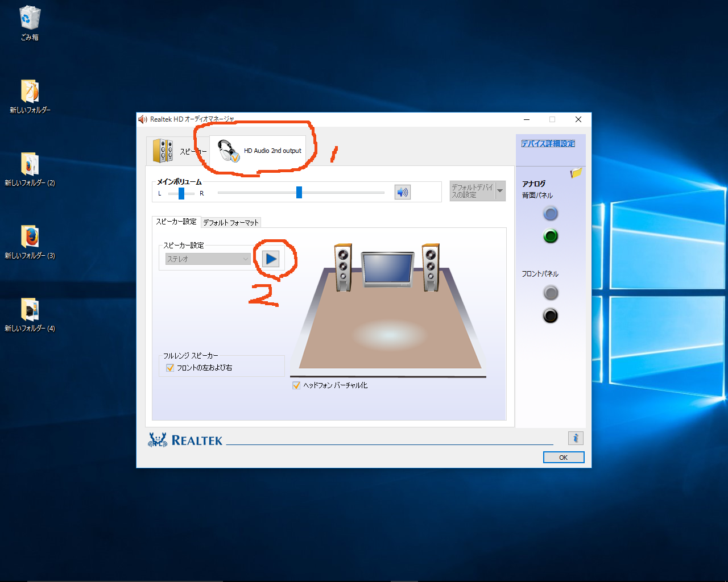The width and height of the screenshot is (728, 582).
Task: Select the 新しいフォルダー (4) desktop folder
Action: [30, 314]
